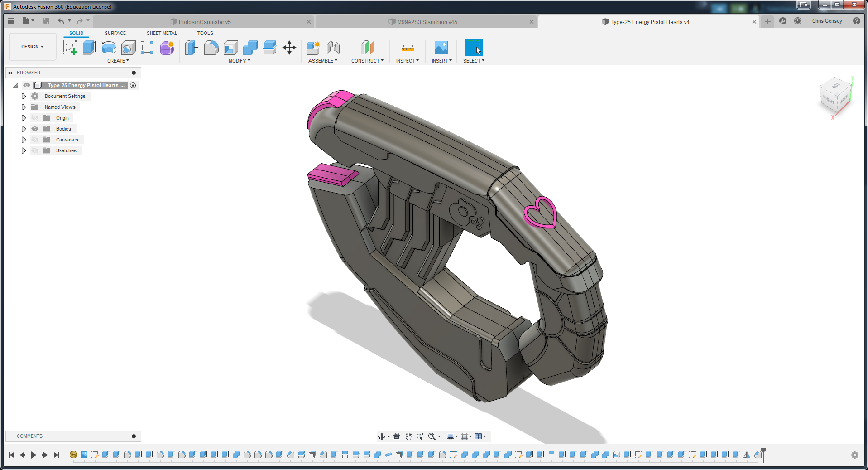
Task: Open a new design tab
Action: 767,21
